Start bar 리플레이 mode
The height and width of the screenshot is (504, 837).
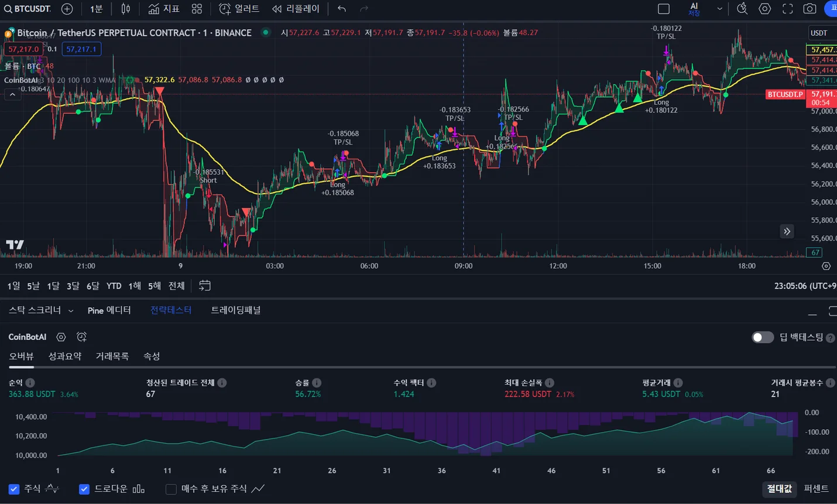[x=296, y=9]
